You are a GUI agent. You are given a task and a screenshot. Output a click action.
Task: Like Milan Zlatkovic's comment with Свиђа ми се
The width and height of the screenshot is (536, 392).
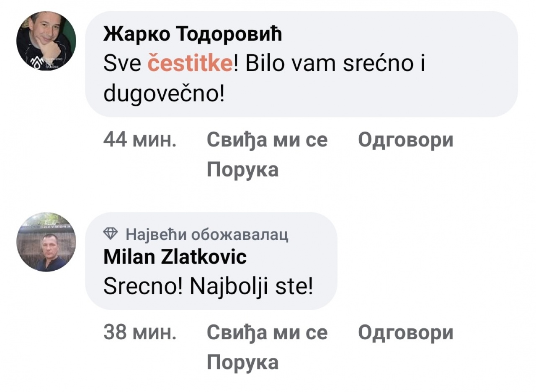click(x=267, y=333)
